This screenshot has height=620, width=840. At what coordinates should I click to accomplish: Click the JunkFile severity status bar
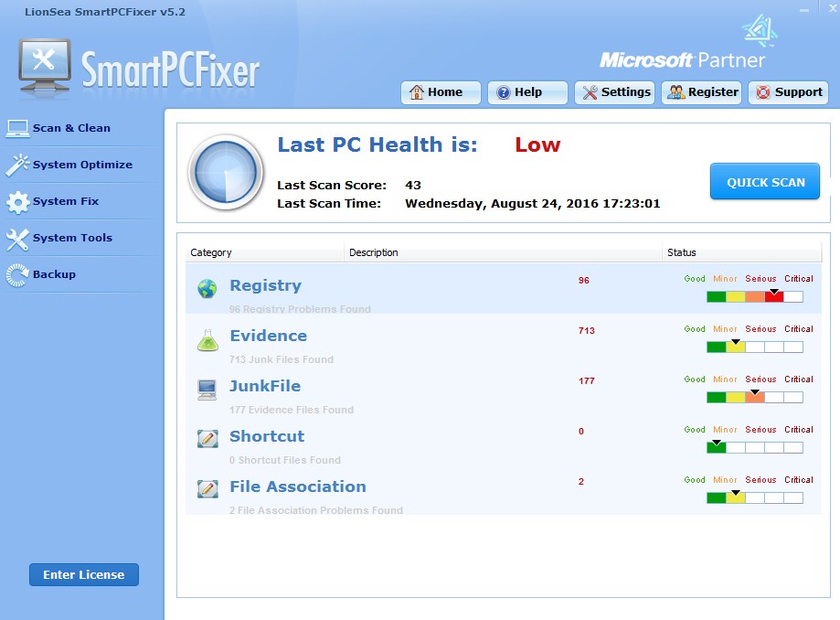(x=755, y=397)
